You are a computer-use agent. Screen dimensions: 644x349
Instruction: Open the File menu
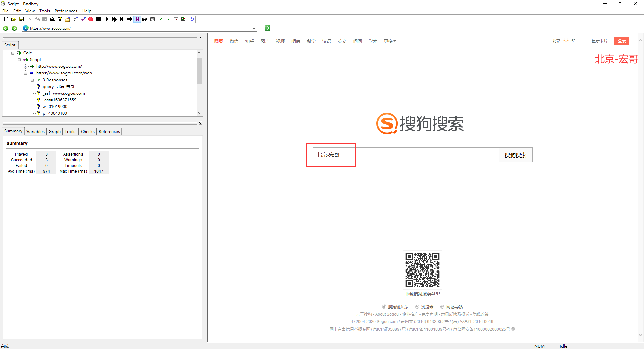point(6,11)
